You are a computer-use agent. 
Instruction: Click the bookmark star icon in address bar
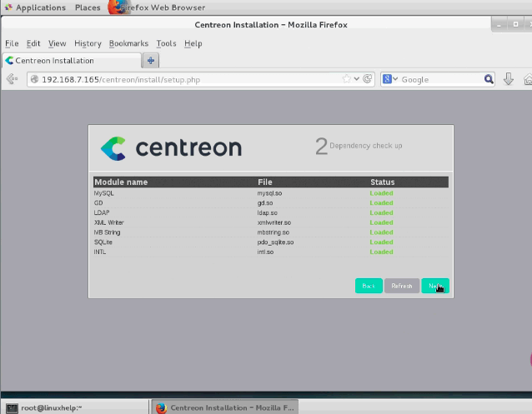point(346,79)
